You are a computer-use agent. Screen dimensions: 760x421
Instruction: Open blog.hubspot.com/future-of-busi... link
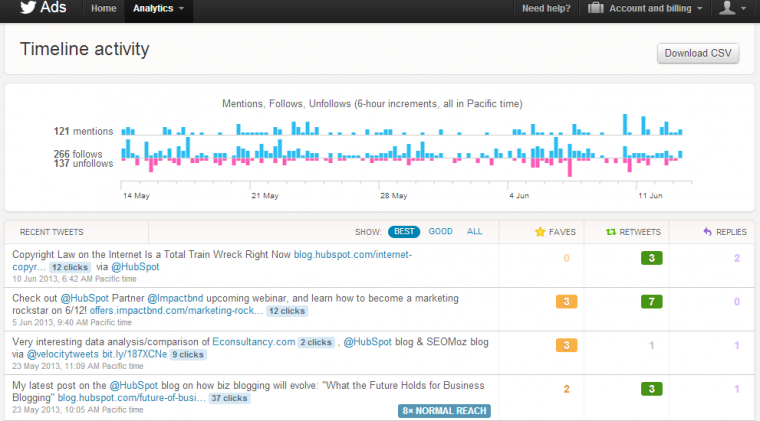pos(131,398)
